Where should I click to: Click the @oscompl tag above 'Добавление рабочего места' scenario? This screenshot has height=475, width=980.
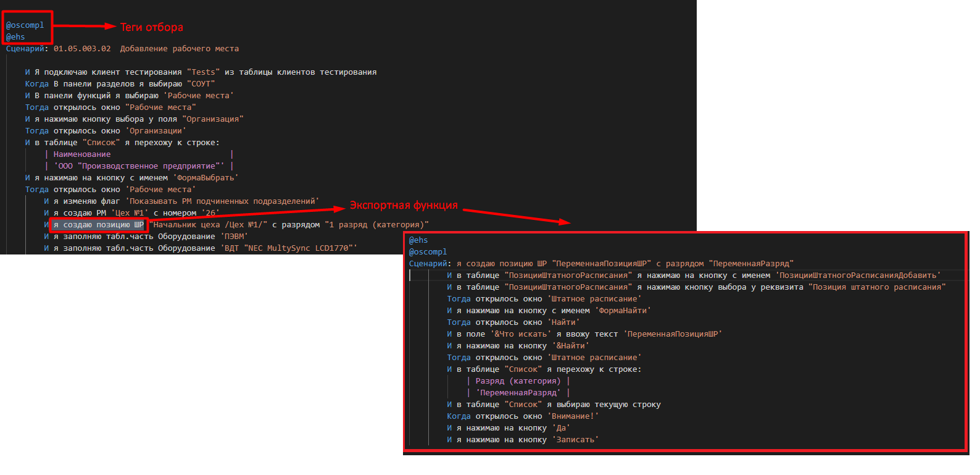pos(25,25)
